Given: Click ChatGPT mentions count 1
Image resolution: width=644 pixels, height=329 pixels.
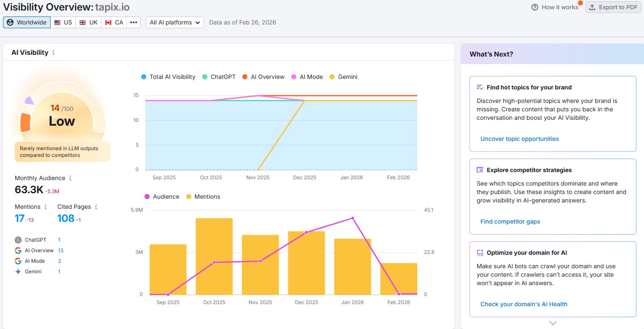Looking at the screenshot, I should (x=59, y=240).
